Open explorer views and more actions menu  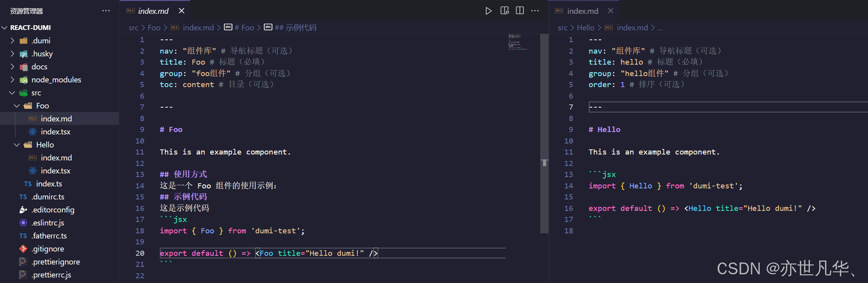(x=106, y=11)
